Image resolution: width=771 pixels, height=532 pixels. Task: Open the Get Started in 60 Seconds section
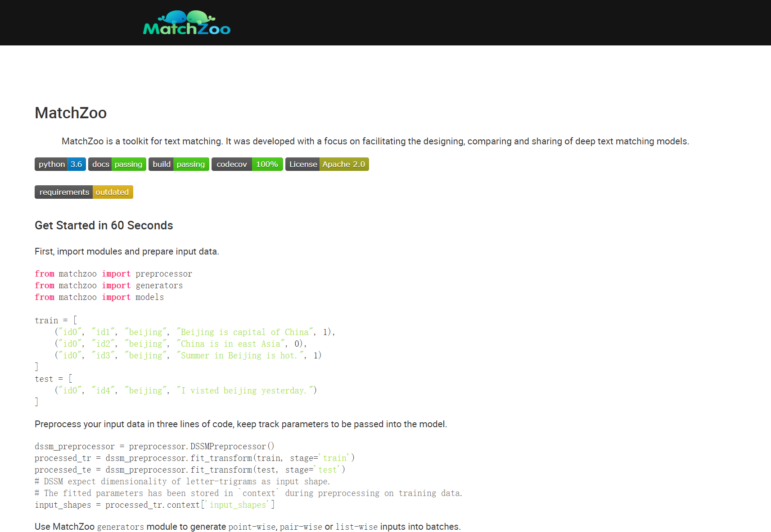pos(104,225)
